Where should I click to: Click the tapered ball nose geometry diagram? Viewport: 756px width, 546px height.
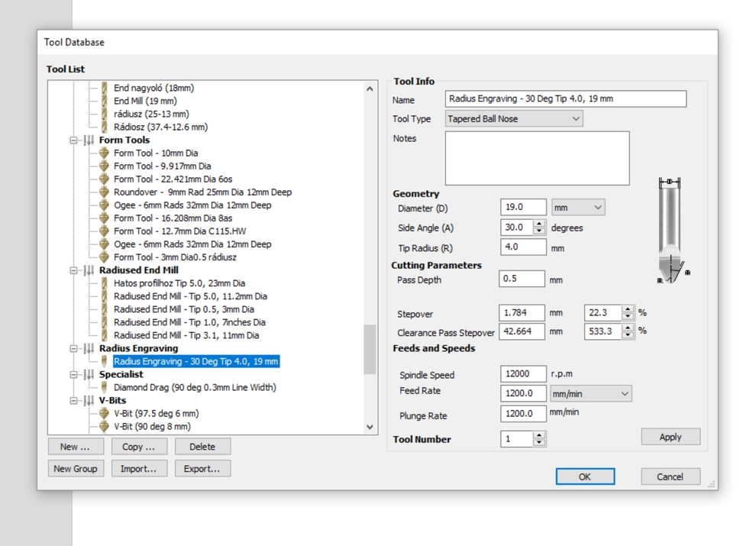[670, 231]
